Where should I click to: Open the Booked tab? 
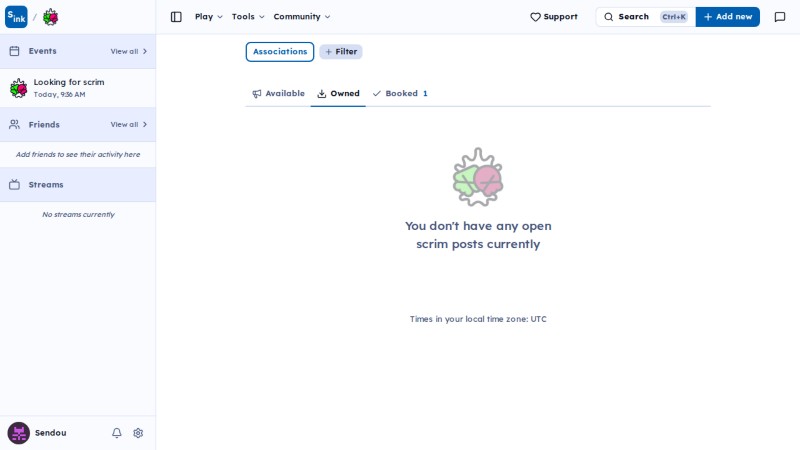(400, 93)
